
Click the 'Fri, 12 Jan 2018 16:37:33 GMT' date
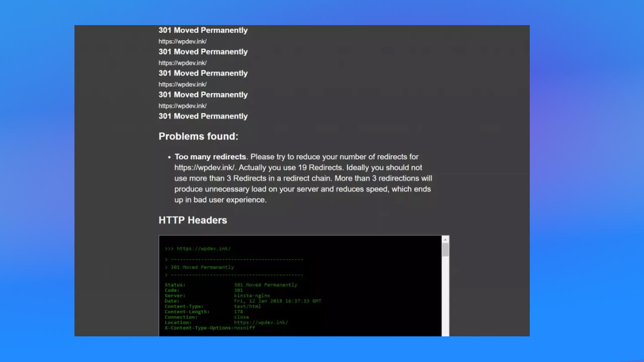pyautogui.click(x=278, y=301)
